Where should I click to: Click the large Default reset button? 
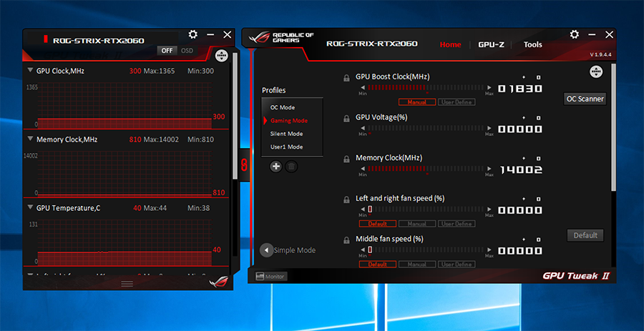pos(585,235)
